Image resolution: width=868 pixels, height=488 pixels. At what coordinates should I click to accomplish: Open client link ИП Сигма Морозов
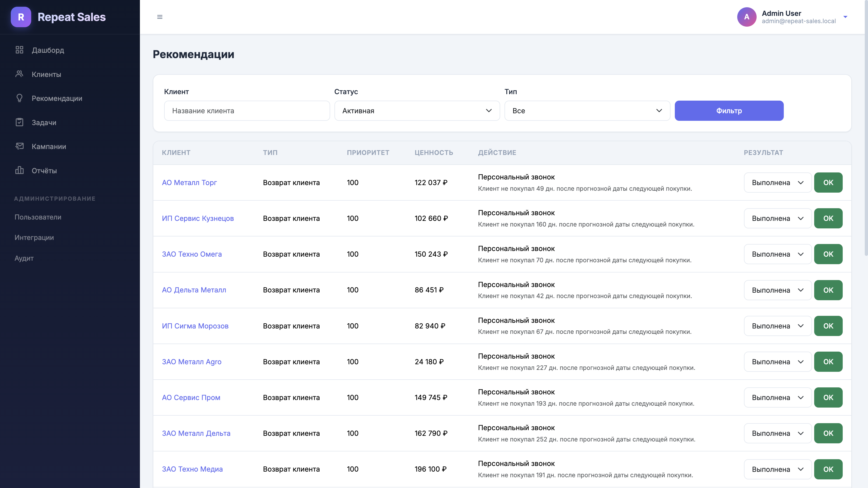pos(195,326)
